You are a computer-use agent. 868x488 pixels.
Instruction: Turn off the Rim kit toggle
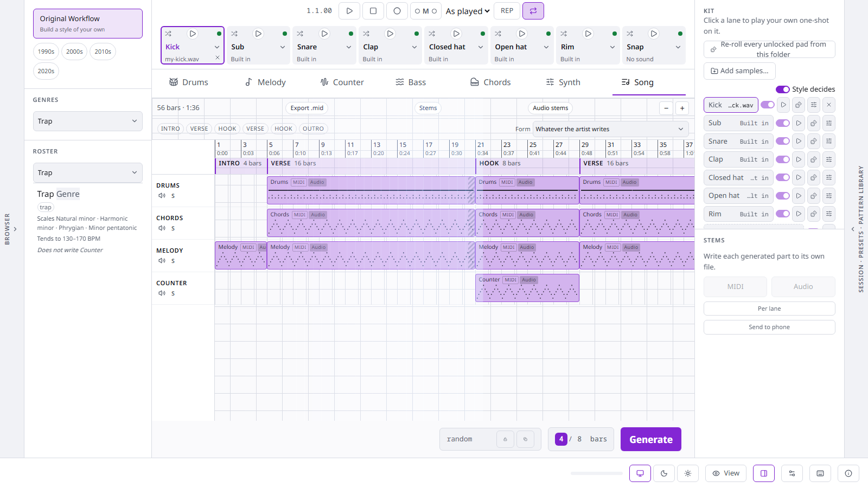point(782,214)
